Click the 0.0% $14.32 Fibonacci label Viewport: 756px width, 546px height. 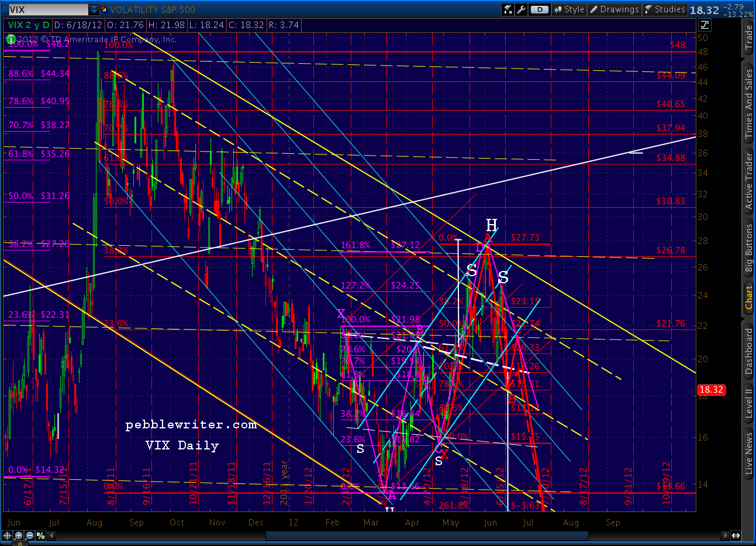[x=36, y=470]
